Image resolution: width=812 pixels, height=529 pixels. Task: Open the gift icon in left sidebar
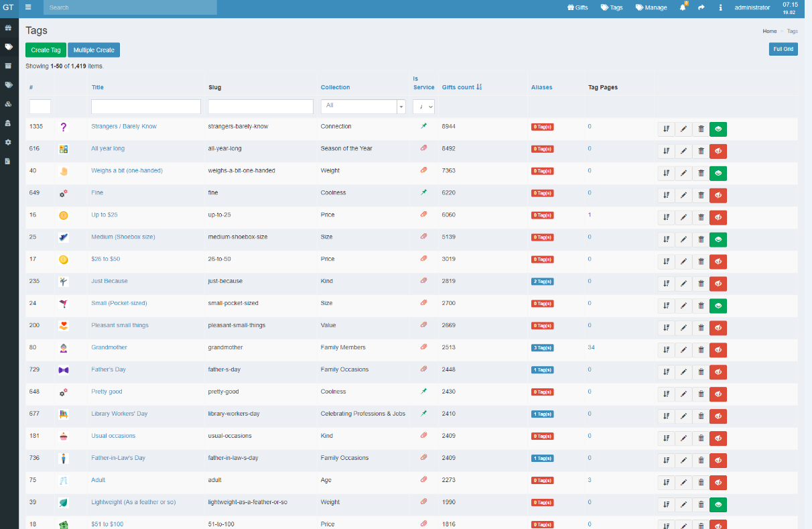9,28
